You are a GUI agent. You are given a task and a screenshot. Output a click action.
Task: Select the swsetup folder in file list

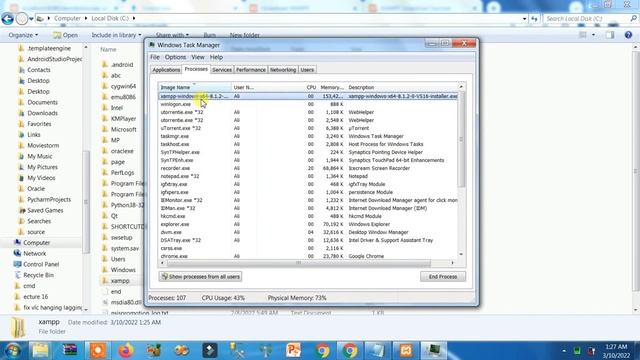point(121,238)
